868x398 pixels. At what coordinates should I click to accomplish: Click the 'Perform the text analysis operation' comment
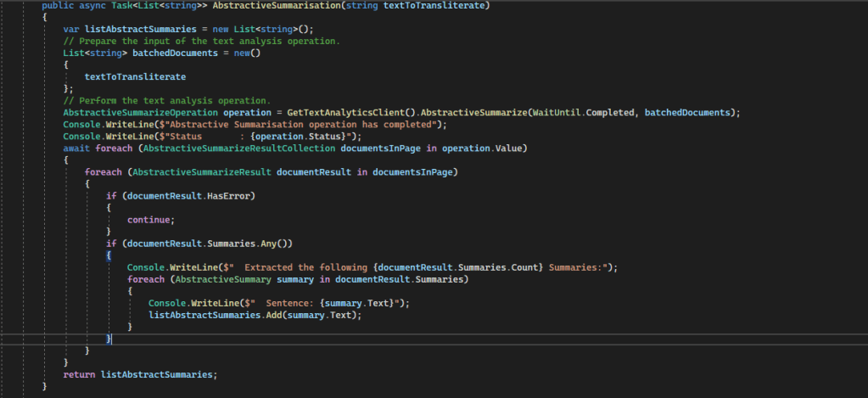coord(166,101)
